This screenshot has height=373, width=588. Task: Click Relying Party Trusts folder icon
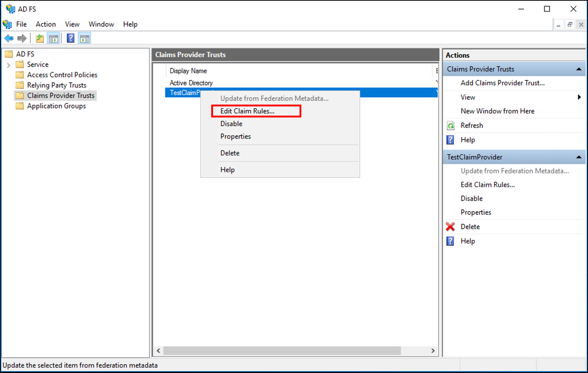(20, 85)
